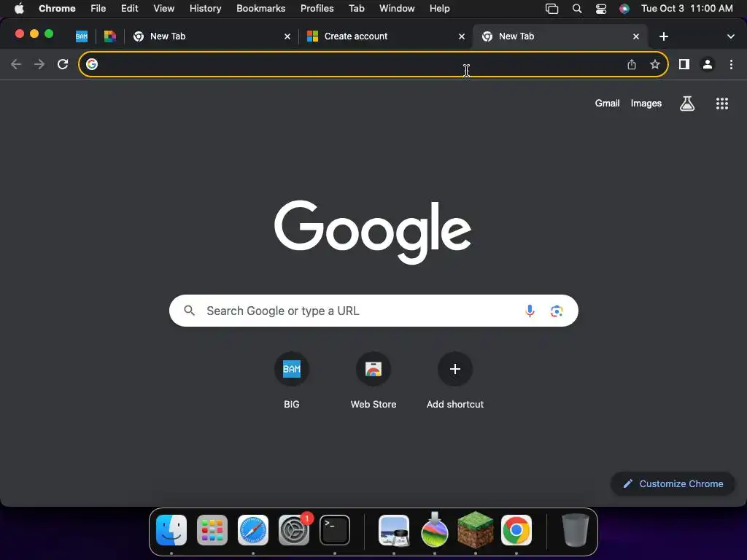The width and height of the screenshot is (747, 560).
Task: Close the first New Tab
Action: click(x=287, y=36)
